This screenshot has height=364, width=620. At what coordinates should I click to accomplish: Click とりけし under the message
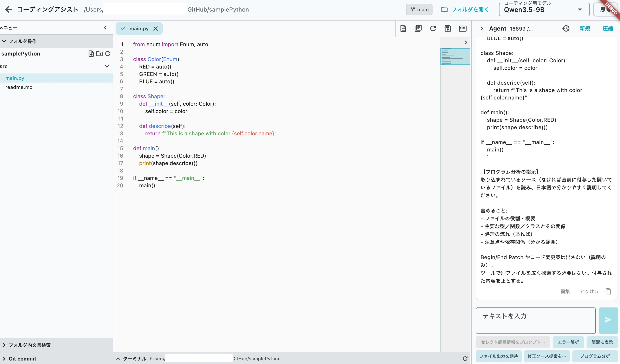[589, 291]
